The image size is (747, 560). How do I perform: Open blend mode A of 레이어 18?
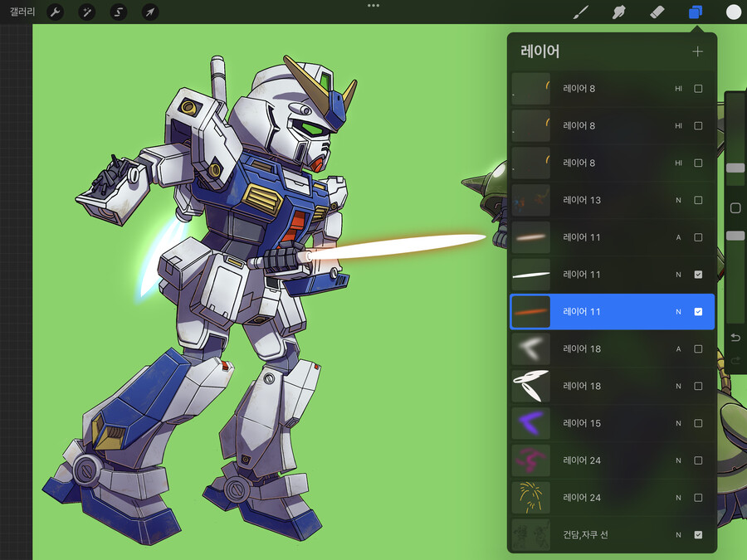coord(678,349)
